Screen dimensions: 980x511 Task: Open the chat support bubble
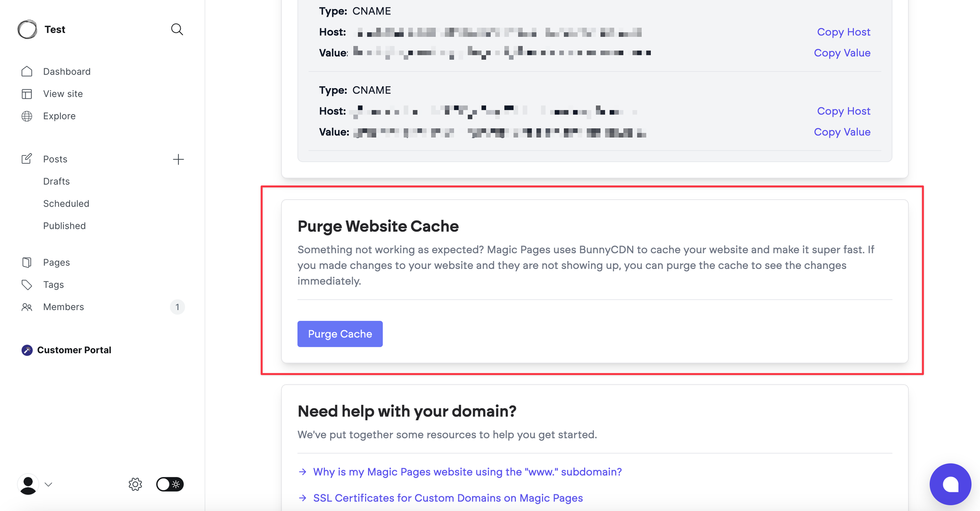click(x=950, y=484)
